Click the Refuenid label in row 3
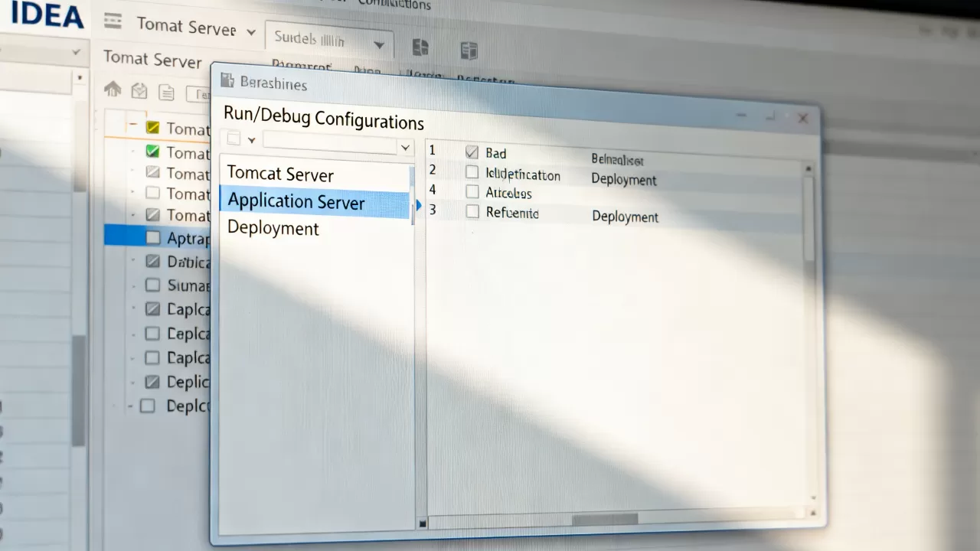 pyautogui.click(x=512, y=213)
